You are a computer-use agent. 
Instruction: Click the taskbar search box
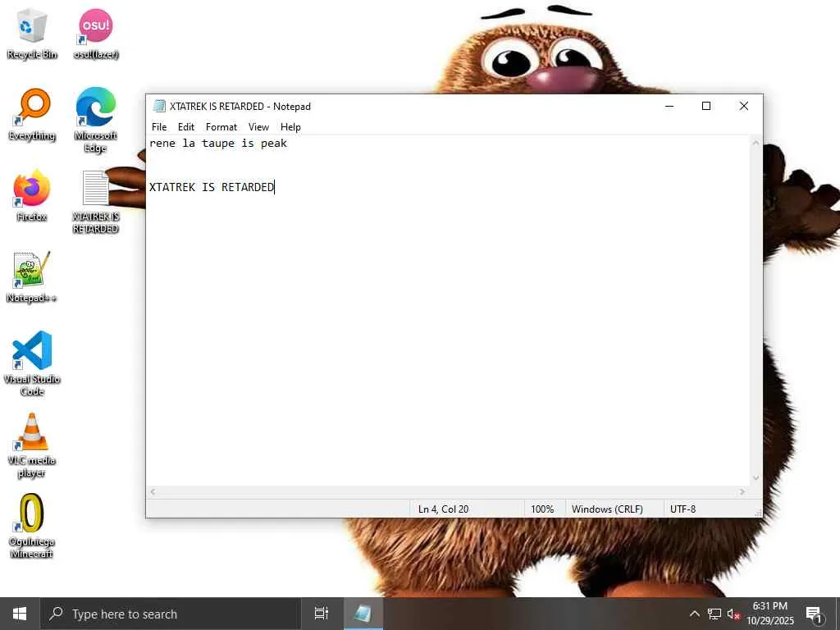click(171, 614)
